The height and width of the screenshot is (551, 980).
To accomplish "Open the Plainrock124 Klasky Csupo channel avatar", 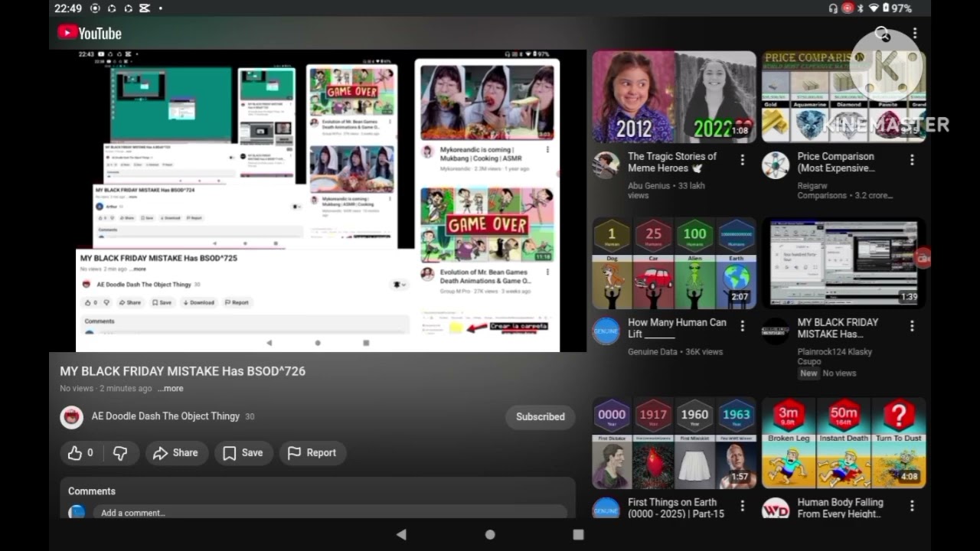I will click(776, 331).
